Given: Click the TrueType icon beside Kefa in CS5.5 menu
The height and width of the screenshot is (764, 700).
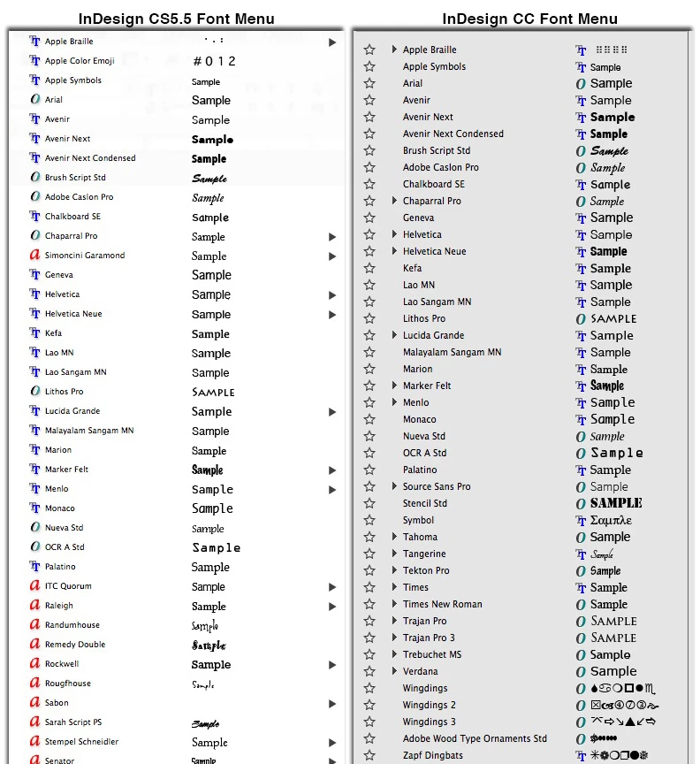Looking at the screenshot, I should (x=34, y=332).
